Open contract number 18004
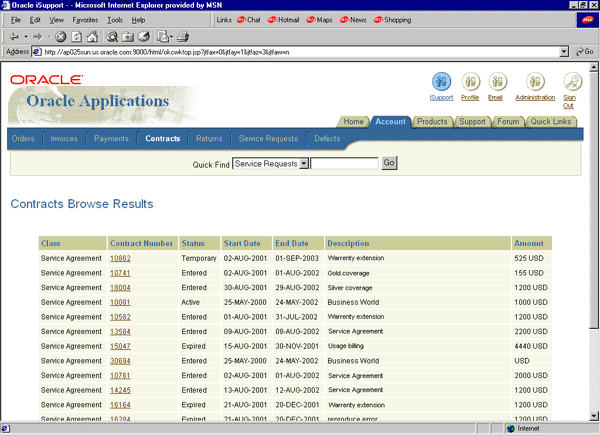600x436 pixels. point(120,287)
